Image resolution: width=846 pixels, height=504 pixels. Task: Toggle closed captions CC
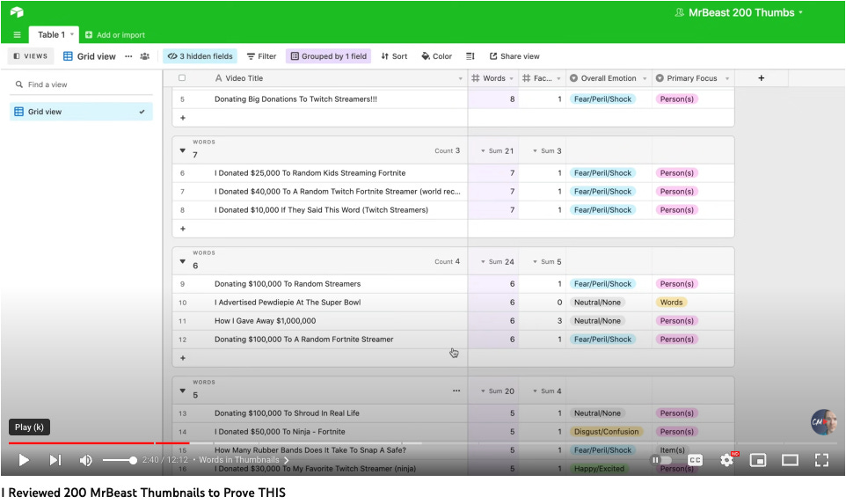click(695, 460)
